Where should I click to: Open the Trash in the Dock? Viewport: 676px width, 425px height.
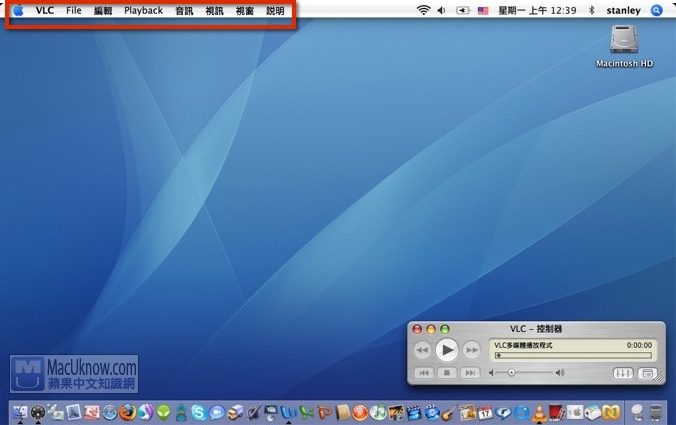[655, 413]
